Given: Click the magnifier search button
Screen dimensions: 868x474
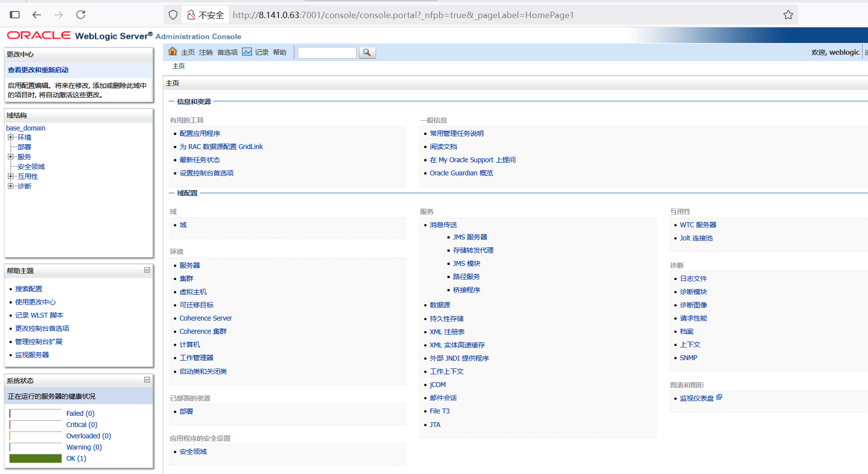Looking at the screenshot, I should tap(367, 52).
